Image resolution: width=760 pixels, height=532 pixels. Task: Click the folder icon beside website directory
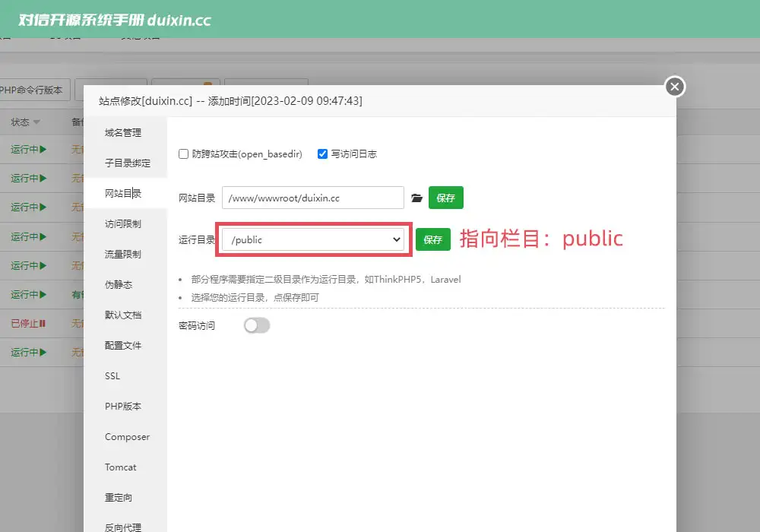pos(416,198)
